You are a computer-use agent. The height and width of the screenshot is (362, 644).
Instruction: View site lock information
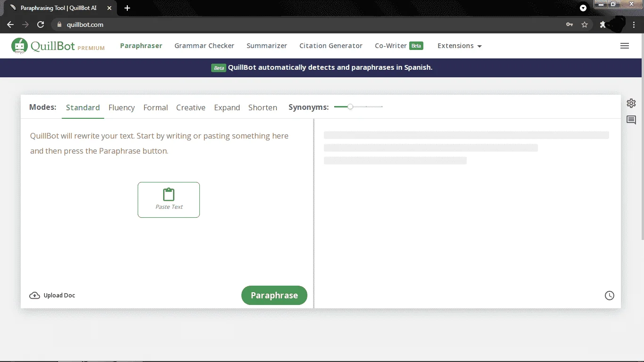point(59,25)
